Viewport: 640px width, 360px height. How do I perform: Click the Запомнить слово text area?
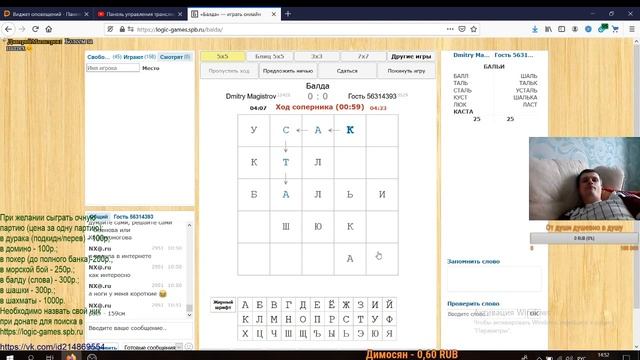tap(494, 279)
